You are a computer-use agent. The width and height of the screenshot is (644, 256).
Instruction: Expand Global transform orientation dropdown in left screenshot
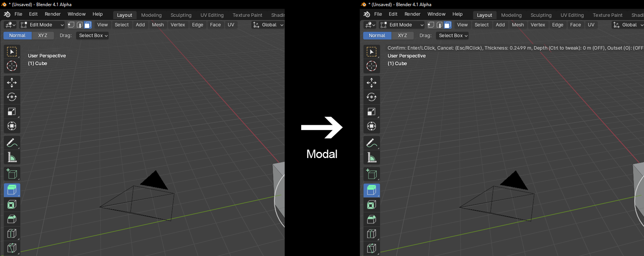coord(268,25)
